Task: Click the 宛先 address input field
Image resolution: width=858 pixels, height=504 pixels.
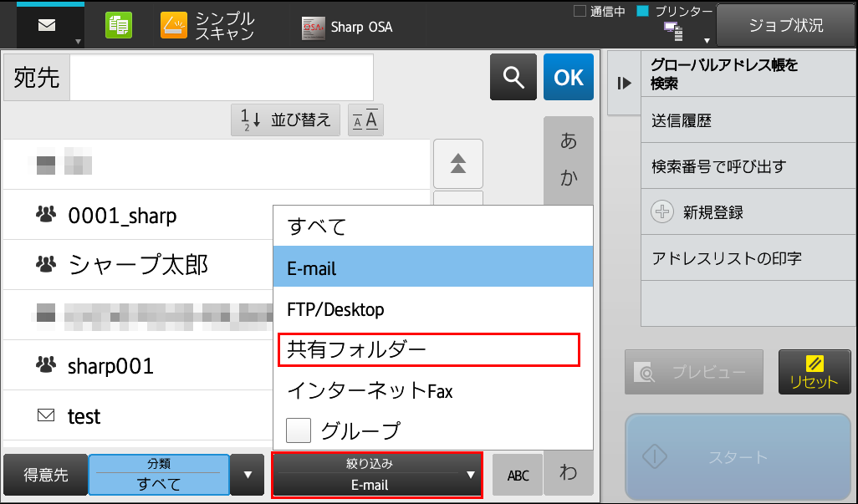Action: pyautogui.click(x=221, y=78)
